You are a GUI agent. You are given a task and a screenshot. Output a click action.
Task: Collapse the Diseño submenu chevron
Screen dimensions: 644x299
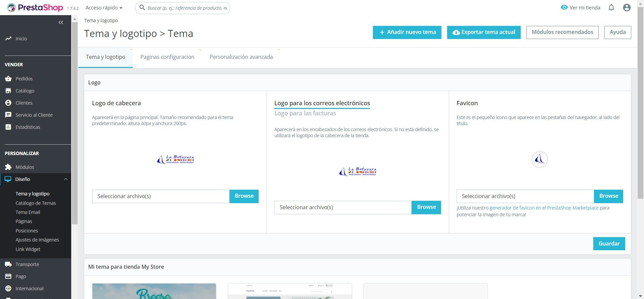click(x=66, y=179)
